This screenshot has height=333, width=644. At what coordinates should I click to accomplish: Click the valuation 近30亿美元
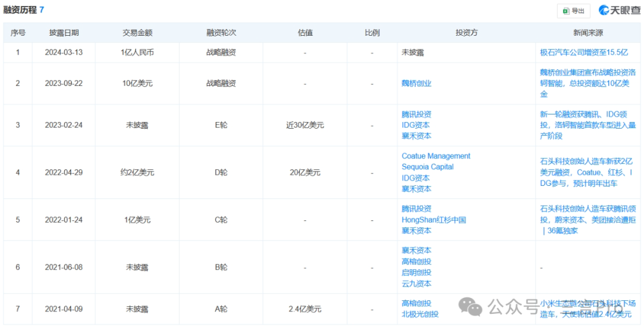(x=305, y=125)
